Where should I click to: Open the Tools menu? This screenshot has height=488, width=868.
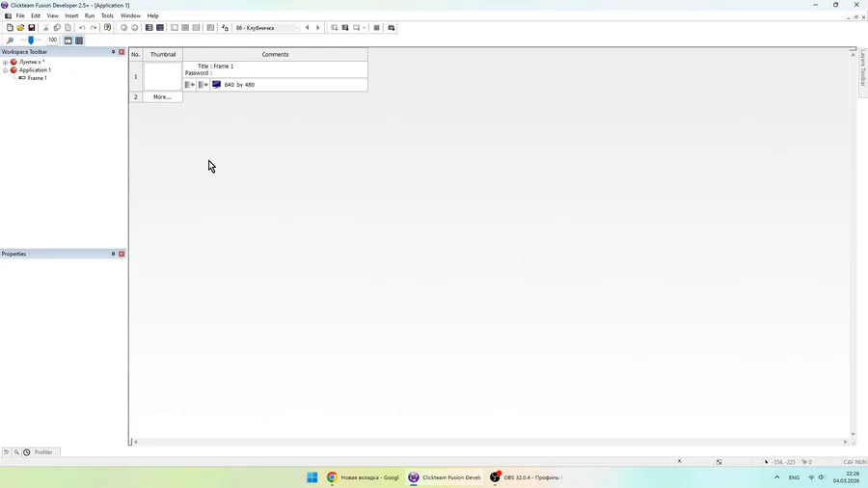point(107,16)
